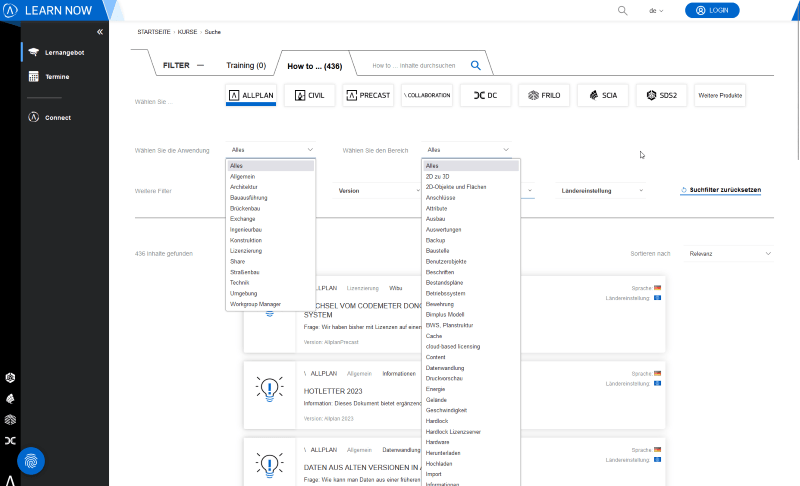800x486 pixels.
Task: Choose Bewehrung from the Bereich list
Action: 441,304
